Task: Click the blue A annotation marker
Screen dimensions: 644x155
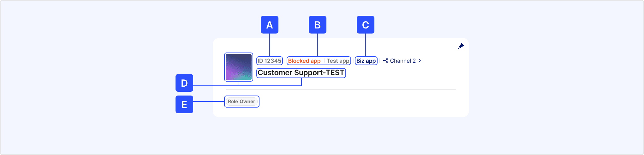Action: tap(270, 25)
